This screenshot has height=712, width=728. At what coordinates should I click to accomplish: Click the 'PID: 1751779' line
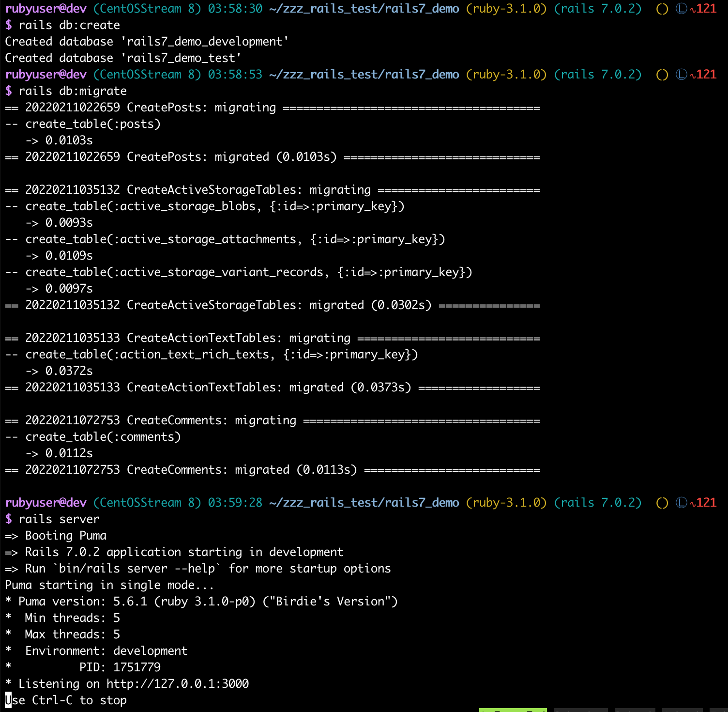pos(83,667)
